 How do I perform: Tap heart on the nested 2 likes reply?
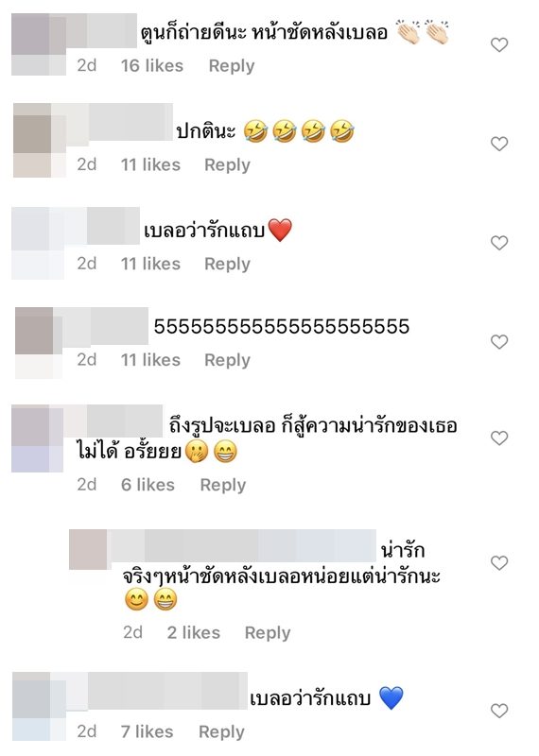[x=499, y=562]
